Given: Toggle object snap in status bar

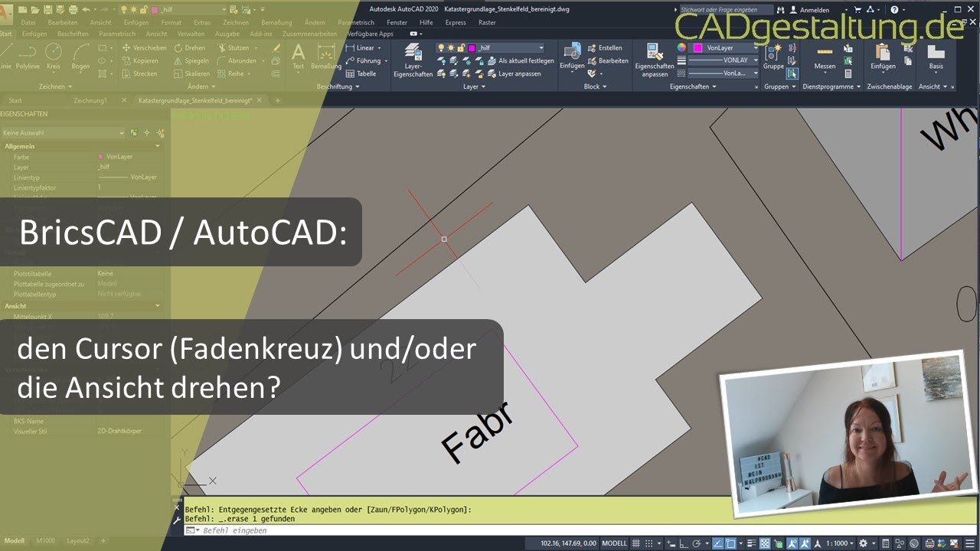Looking at the screenshot, I should (x=730, y=543).
